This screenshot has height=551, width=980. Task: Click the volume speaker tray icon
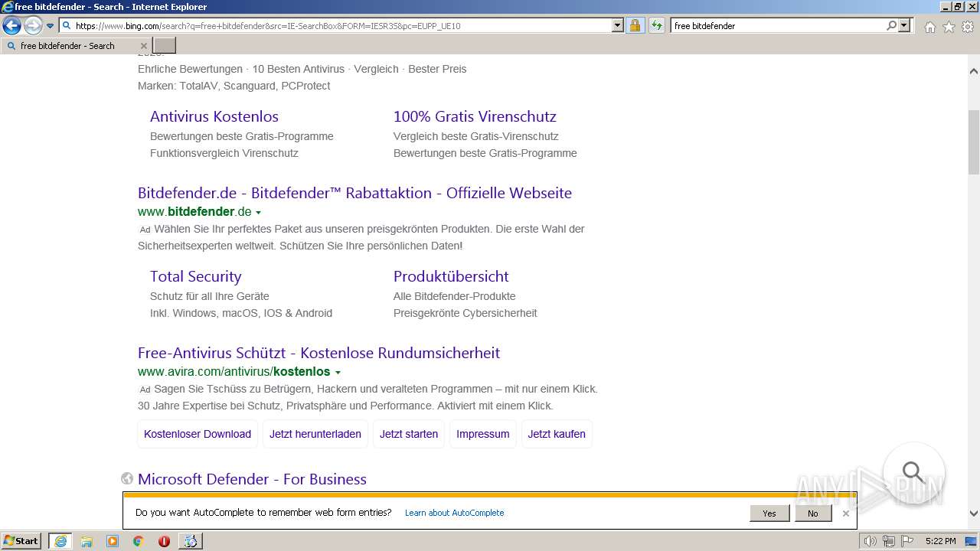click(x=870, y=541)
